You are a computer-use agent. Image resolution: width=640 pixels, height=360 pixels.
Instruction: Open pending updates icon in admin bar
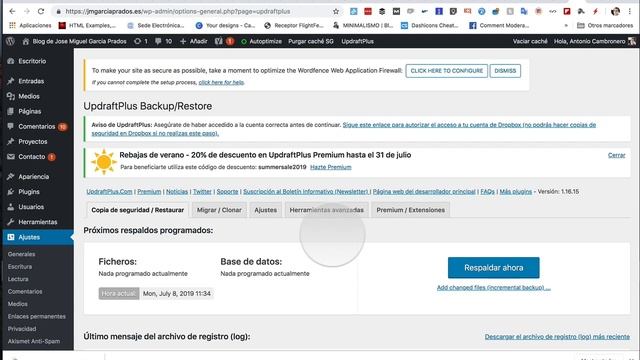(141, 41)
